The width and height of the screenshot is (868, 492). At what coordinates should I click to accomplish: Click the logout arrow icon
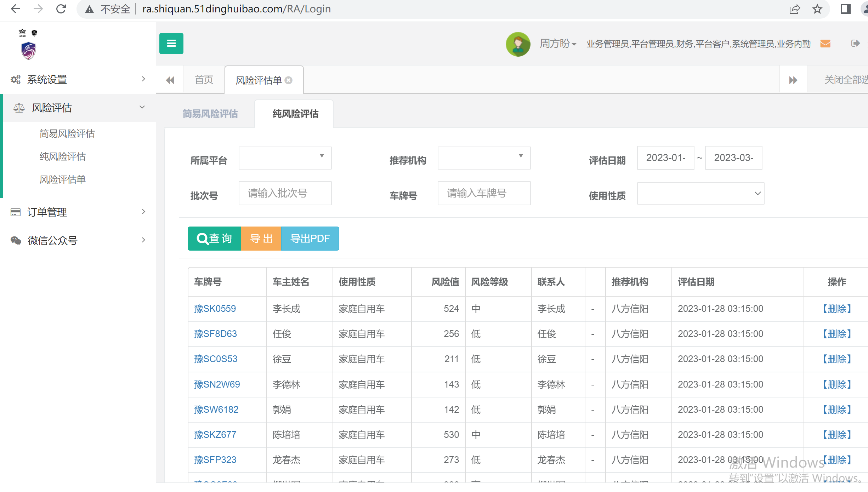pos(855,44)
